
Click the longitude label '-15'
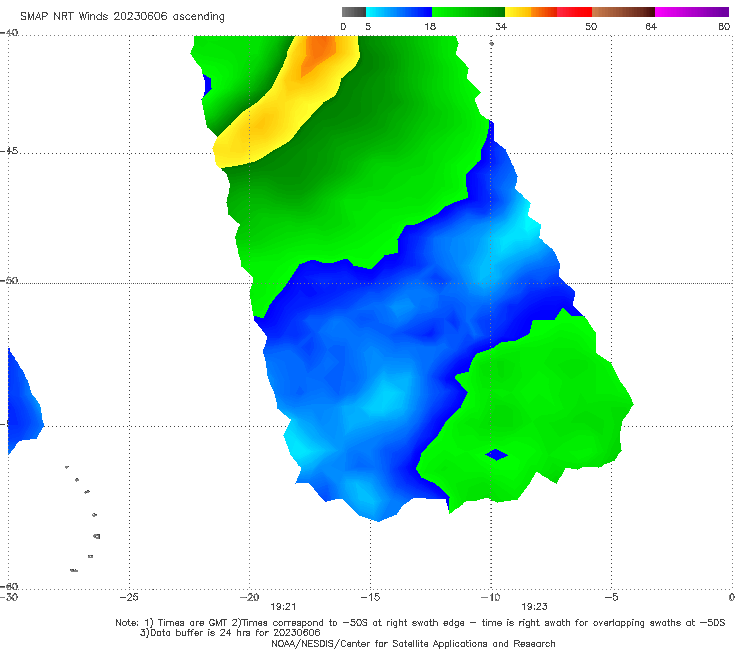coord(370,597)
